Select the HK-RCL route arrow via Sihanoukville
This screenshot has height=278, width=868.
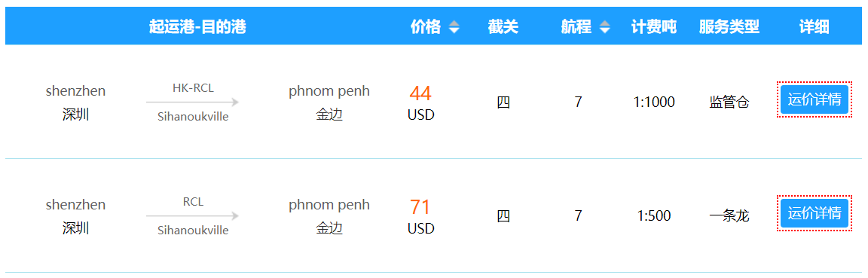click(193, 102)
